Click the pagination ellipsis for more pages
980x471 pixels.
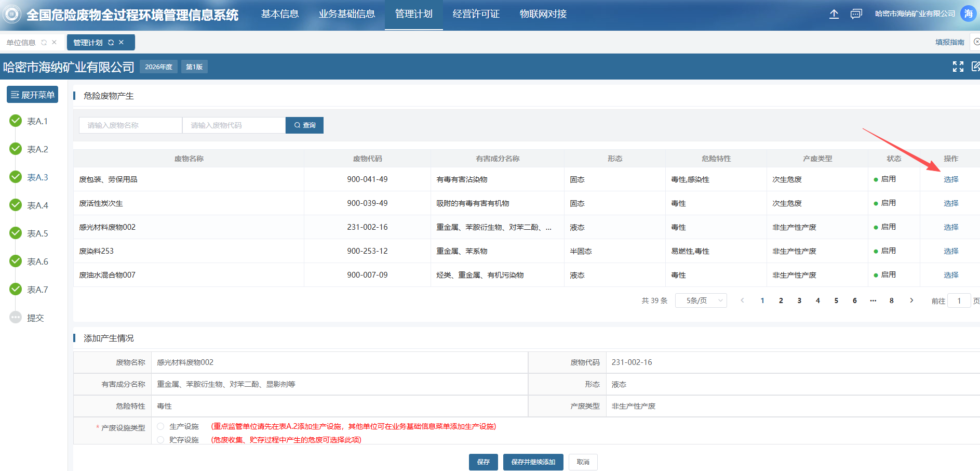tap(873, 300)
